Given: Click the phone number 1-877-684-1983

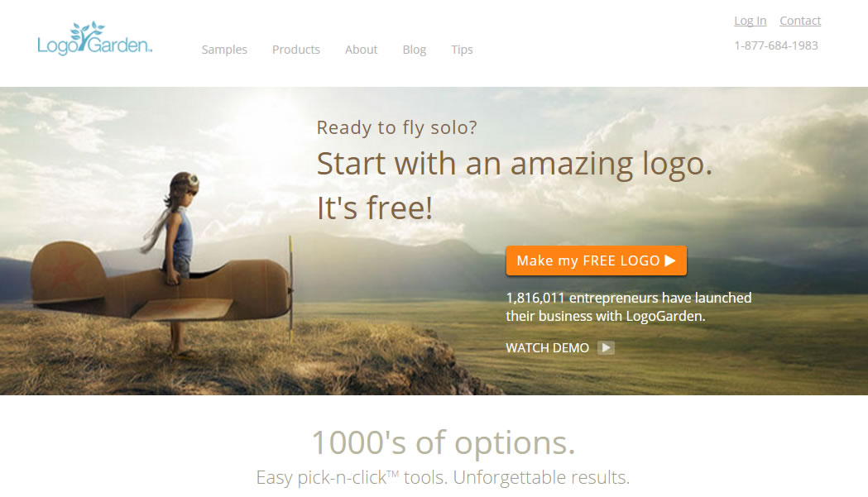Looking at the screenshot, I should tap(776, 45).
